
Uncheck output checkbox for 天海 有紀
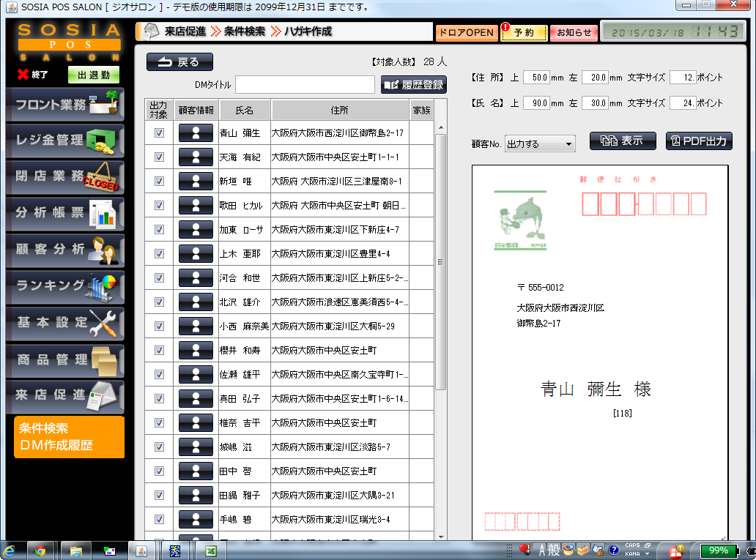pos(159,157)
